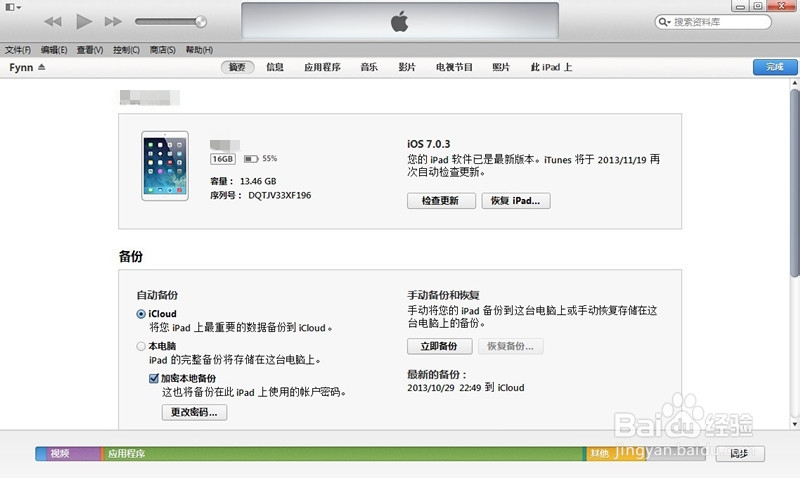Click the green 应用程序 storage segment

tap(342, 454)
